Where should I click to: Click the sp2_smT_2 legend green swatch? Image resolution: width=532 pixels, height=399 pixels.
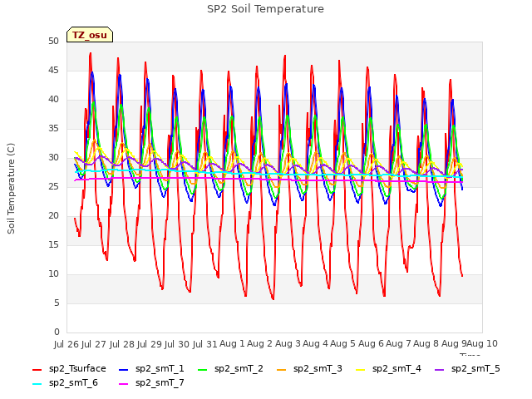pos(203,369)
